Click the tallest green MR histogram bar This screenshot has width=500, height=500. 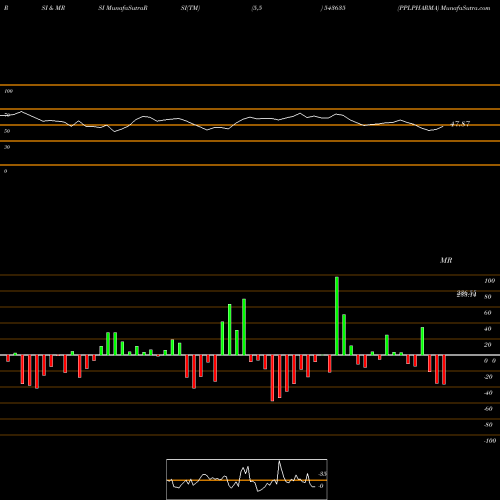tap(337, 316)
